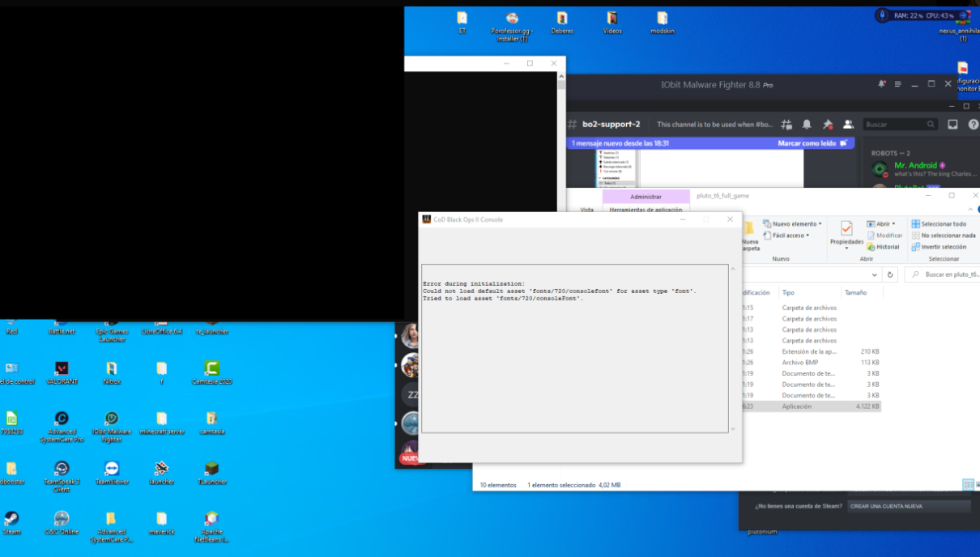
Task: Click Seleccionar todo in the ribbon
Action: click(x=939, y=224)
